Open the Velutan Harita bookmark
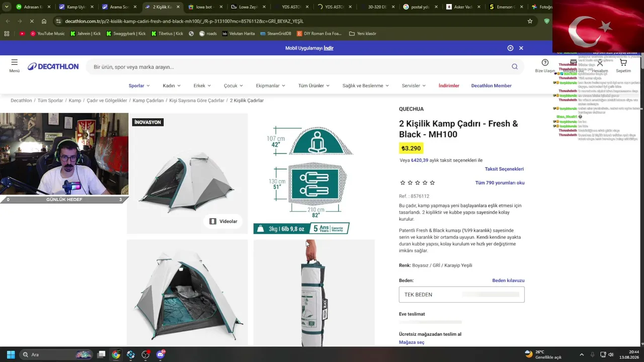 tap(238, 34)
